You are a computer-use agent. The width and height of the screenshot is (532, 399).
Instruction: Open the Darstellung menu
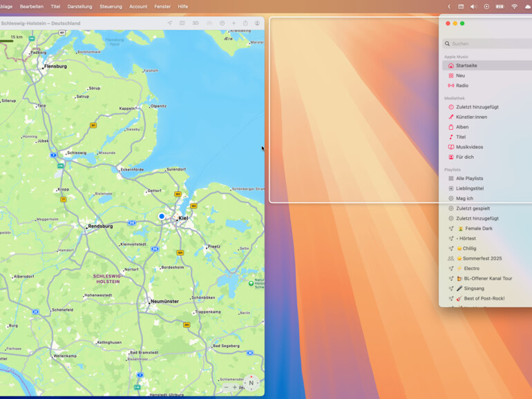(79, 6)
